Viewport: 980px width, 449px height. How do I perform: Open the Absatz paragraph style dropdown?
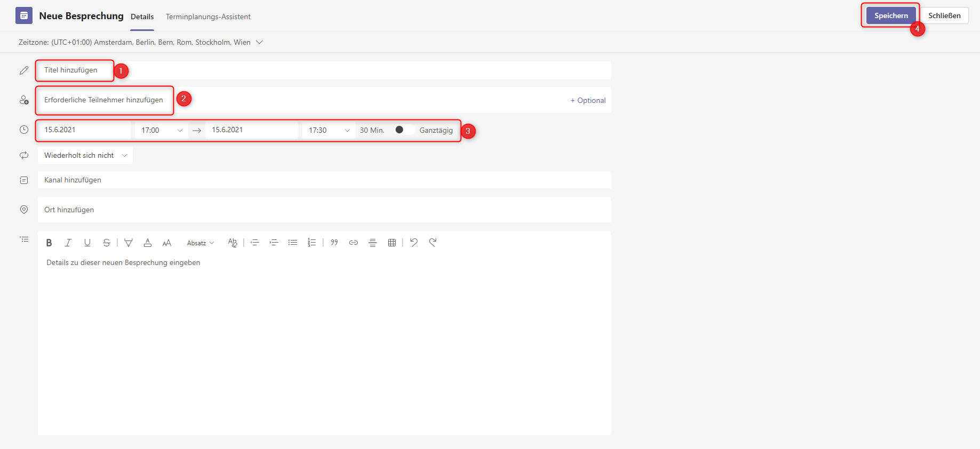tap(200, 243)
